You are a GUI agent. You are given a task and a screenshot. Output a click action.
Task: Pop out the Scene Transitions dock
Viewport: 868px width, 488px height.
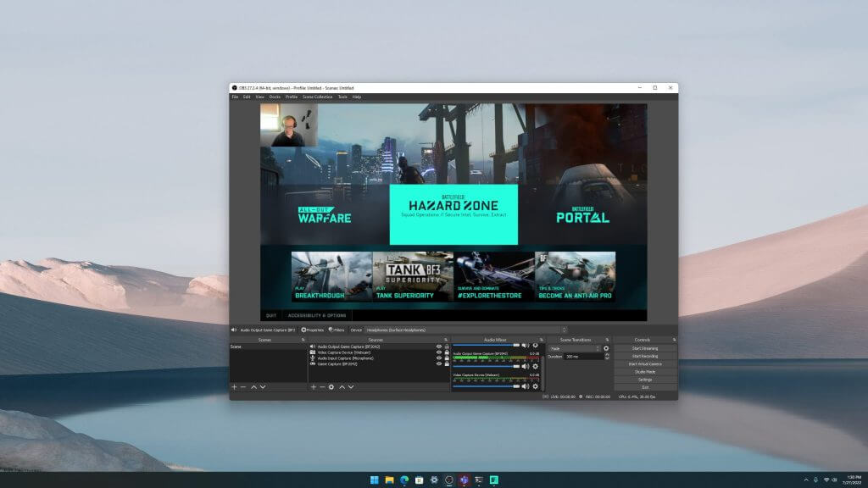tap(607, 340)
